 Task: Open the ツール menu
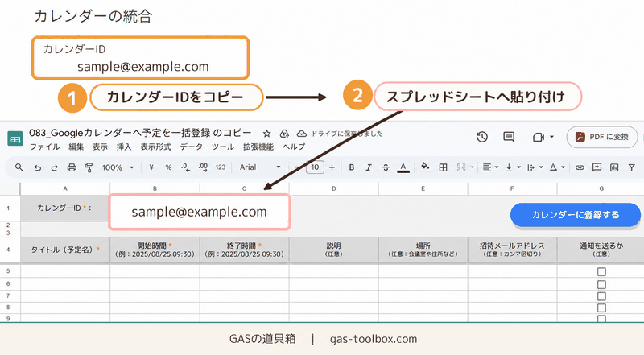pos(223,147)
